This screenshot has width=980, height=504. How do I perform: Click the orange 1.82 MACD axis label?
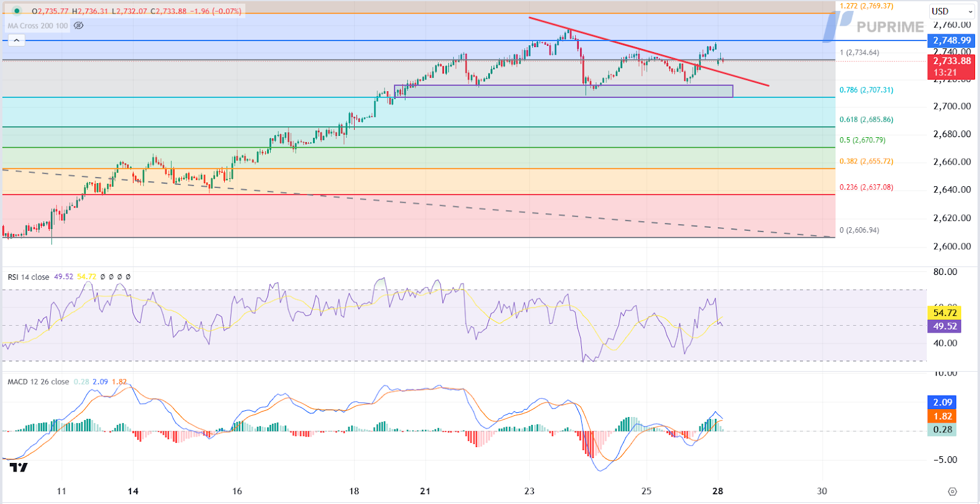point(942,416)
